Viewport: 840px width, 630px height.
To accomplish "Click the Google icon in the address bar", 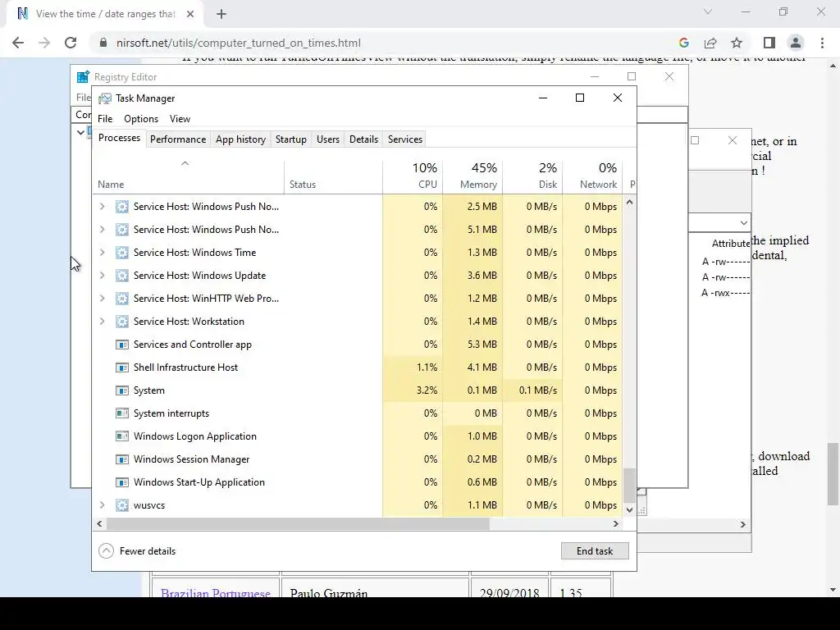I will 683,43.
